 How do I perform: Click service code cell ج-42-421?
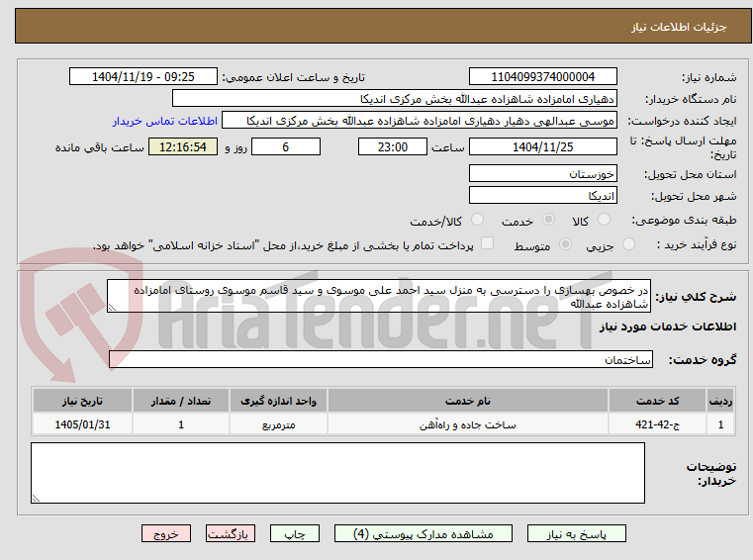click(x=657, y=424)
